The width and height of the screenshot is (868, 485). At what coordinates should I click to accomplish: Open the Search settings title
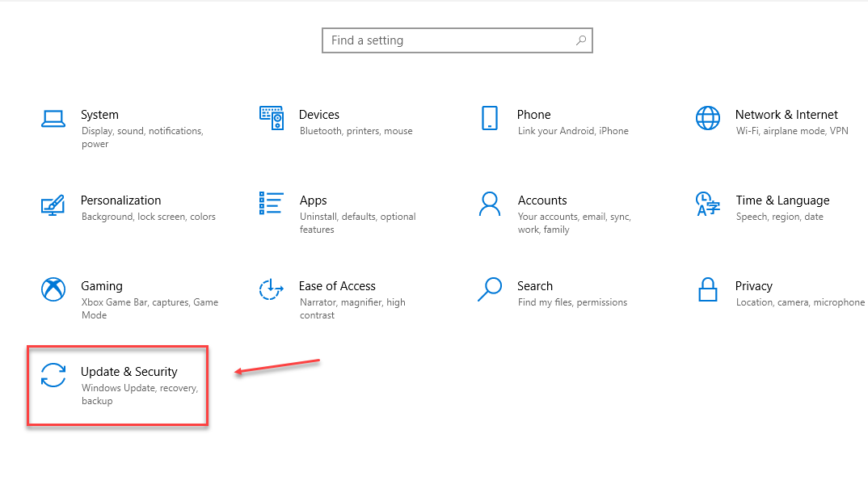tap(535, 286)
